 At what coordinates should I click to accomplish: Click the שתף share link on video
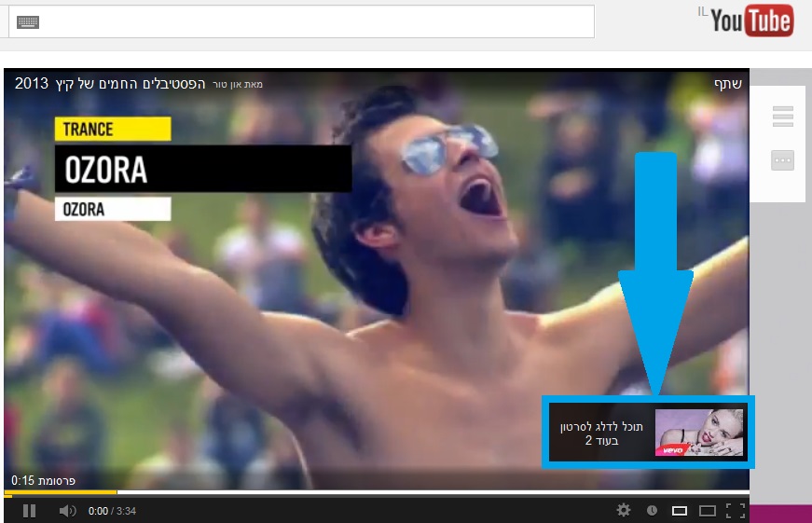click(727, 84)
